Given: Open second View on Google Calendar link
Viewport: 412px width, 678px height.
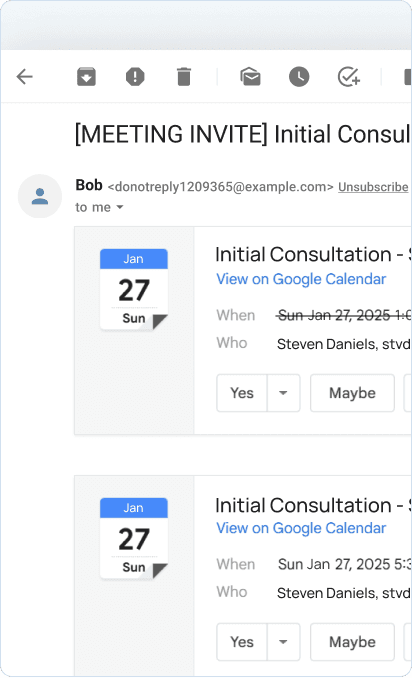Looking at the screenshot, I should pos(301,528).
